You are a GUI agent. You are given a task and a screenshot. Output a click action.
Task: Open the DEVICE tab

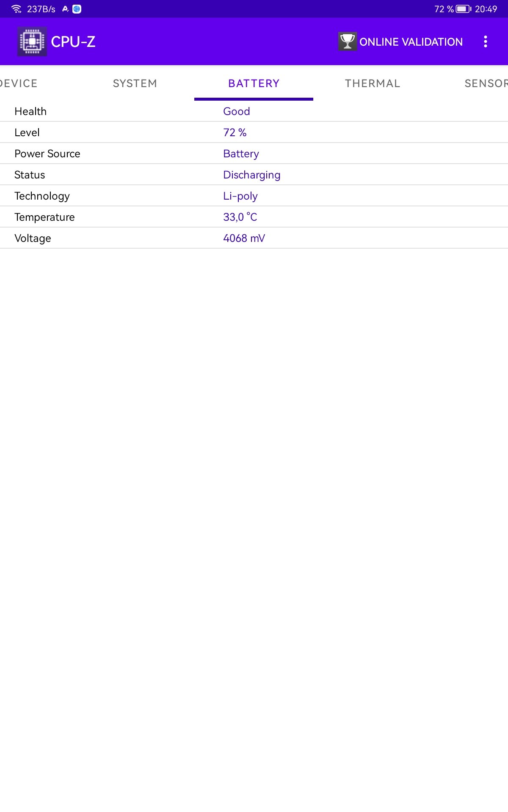click(19, 83)
